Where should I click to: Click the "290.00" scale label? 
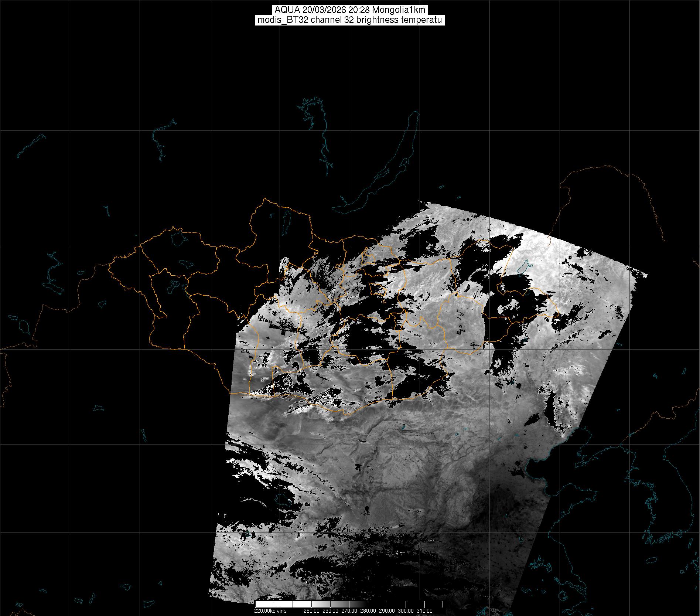point(387,610)
